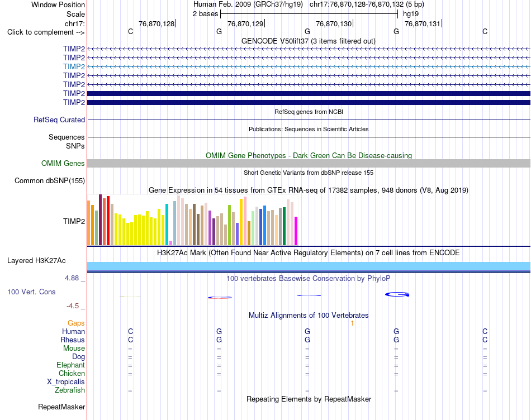Click the RefSeq Curated track label
Viewport: 531px width, 420px height.
(59, 120)
